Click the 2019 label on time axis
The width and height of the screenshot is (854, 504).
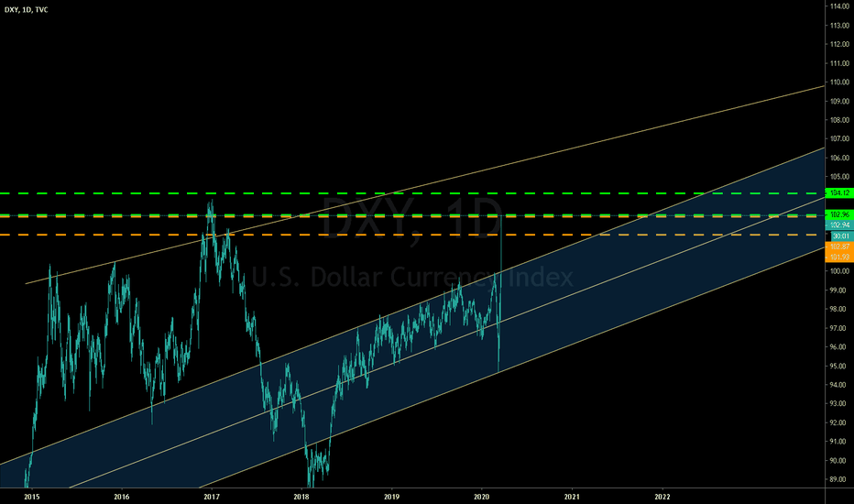tap(391, 497)
